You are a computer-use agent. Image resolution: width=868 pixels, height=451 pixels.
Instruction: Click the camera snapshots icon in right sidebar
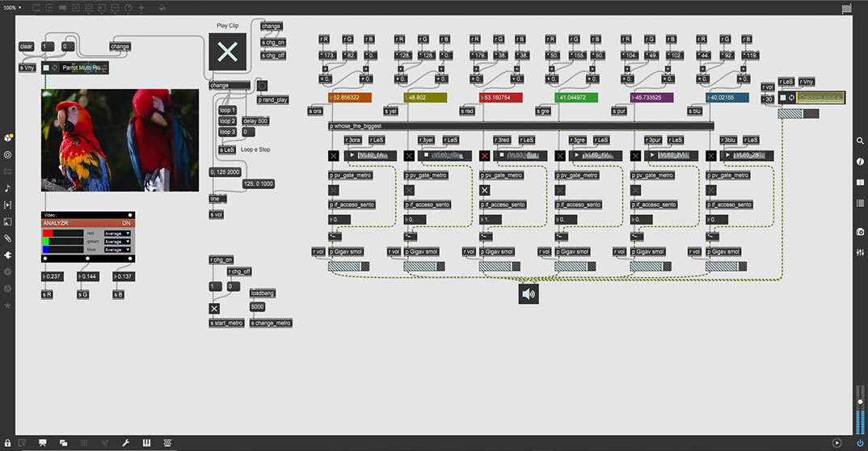[860, 232]
